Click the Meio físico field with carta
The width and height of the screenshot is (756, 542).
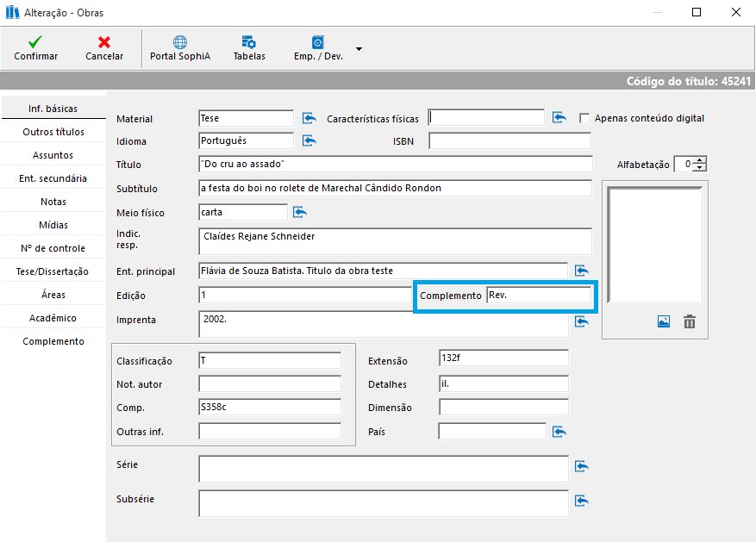tap(243, 212)
